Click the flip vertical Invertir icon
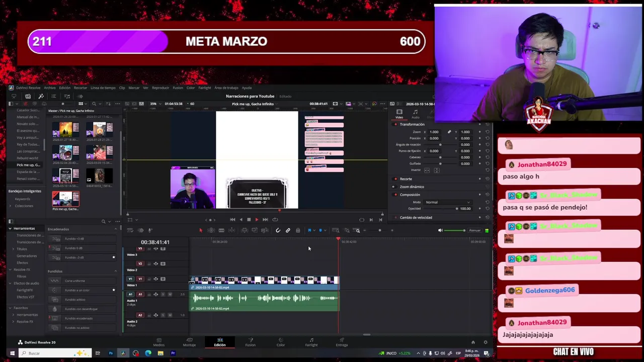The width and height of the screenshot is (644, 362). point(436,170)
